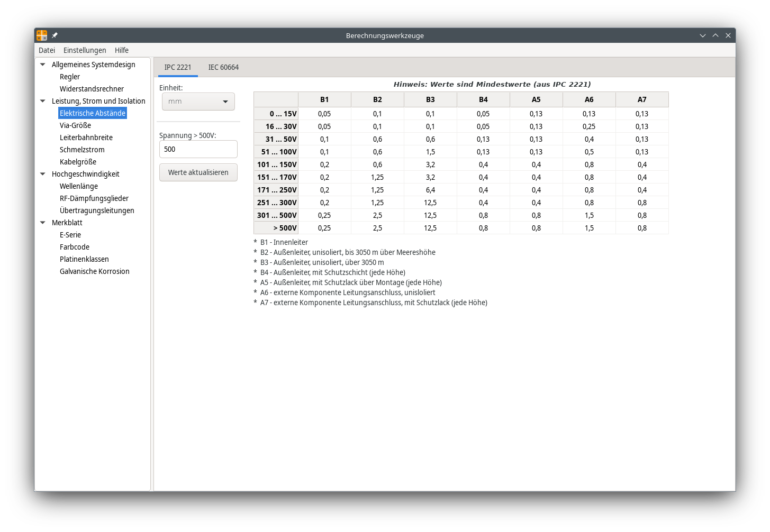This screenshot has height=532, width=770.
Task: Select Via-Größe in the sidebar
Action: click(75, 125)
